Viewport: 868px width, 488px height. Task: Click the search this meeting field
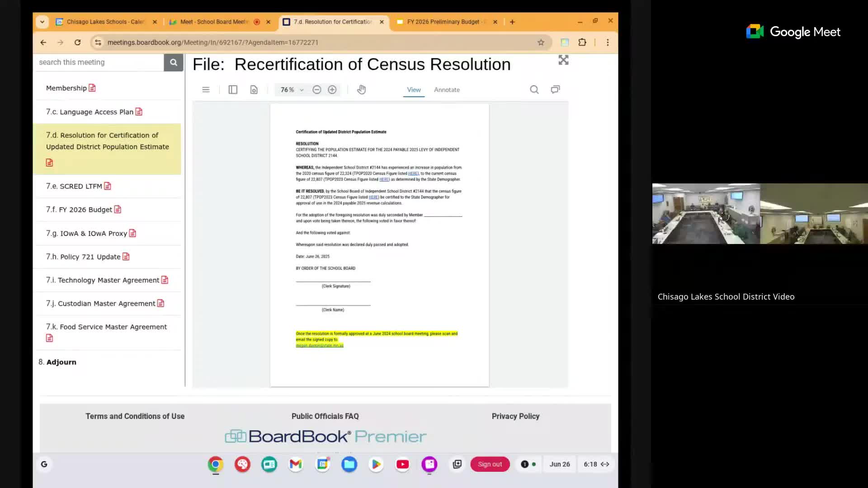(x=99, y=62)
